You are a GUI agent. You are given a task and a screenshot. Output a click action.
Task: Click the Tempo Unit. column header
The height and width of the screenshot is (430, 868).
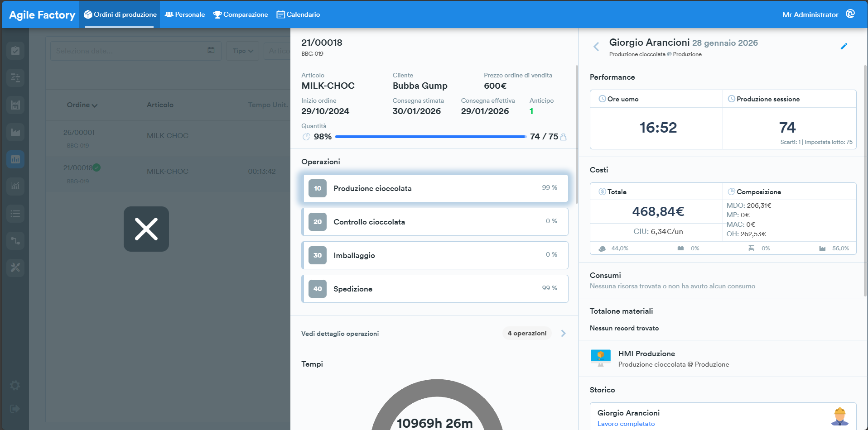pos(268,105)
